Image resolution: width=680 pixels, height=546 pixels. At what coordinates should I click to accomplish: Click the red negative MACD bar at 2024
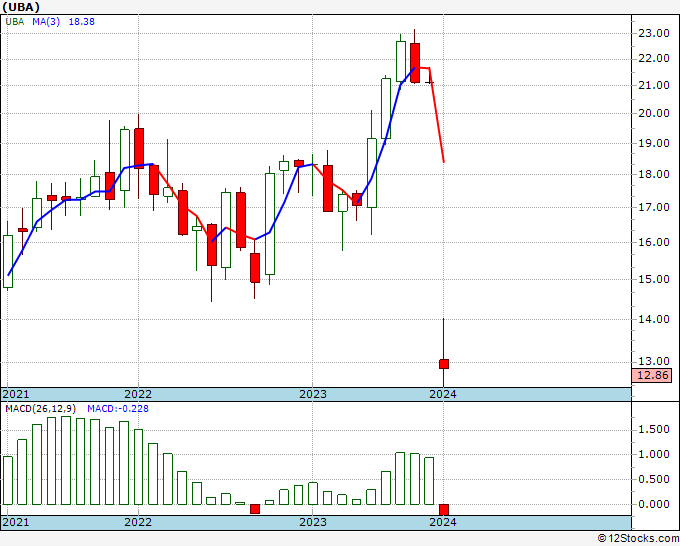444,510
